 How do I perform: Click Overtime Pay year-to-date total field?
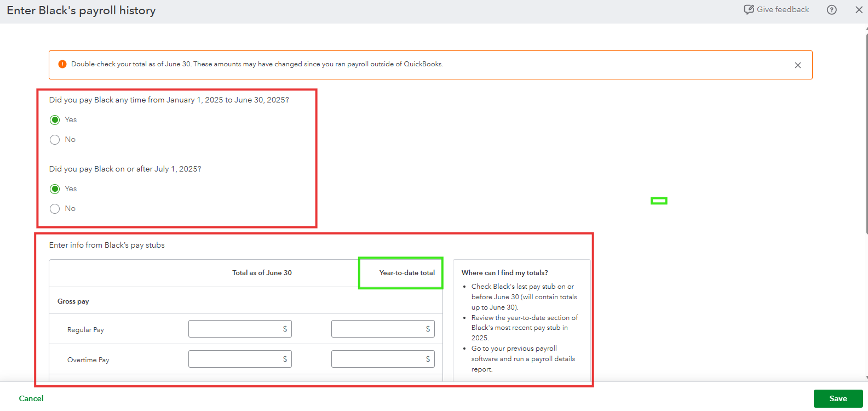(x=383, y=359)
